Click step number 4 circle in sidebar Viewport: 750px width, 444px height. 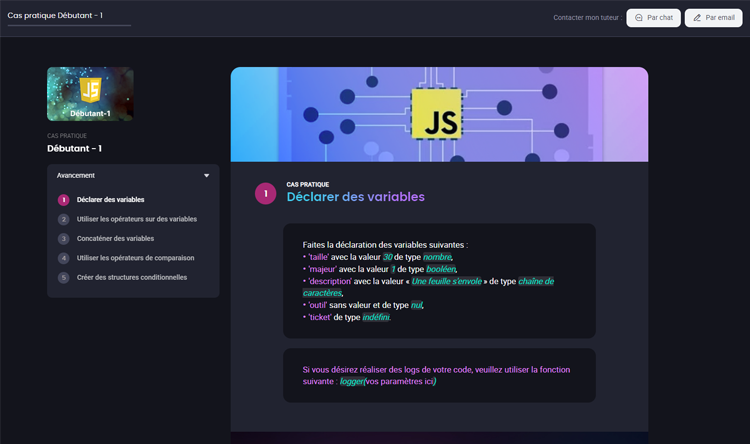pyautogui.click(x=64, y=258)
